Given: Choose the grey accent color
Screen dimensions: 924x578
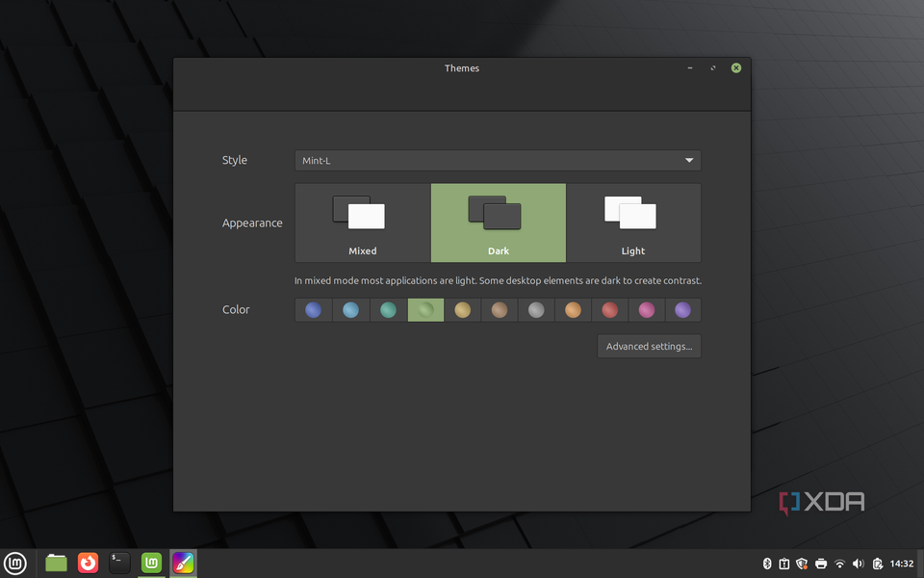Looking at the screenshot, I should (x=536, y=309).
